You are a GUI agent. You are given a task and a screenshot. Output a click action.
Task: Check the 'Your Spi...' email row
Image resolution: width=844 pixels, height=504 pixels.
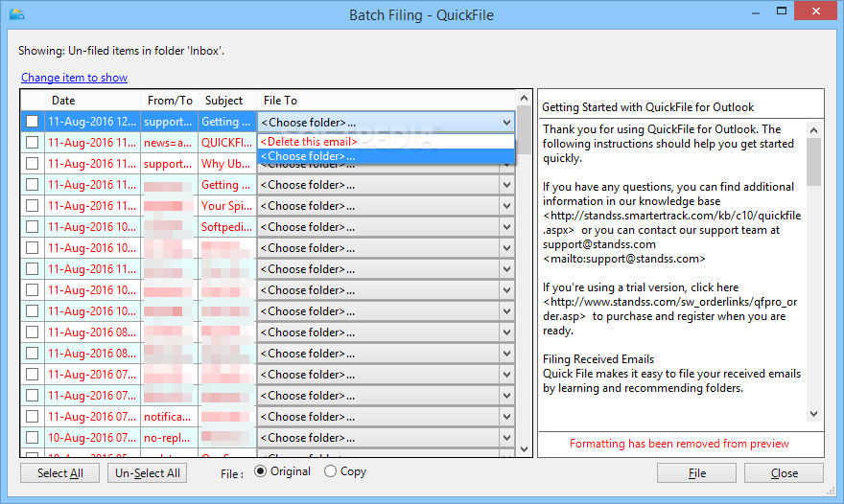point(33,206)
